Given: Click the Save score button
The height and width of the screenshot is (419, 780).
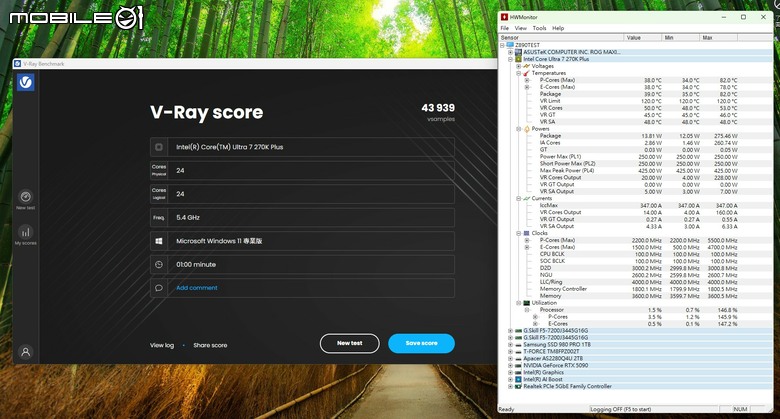Looking at the screenshot, I should coord(421,343).
